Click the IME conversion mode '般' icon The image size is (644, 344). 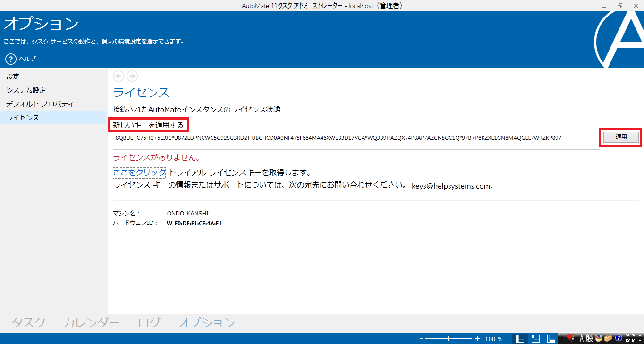pos(589,338)
